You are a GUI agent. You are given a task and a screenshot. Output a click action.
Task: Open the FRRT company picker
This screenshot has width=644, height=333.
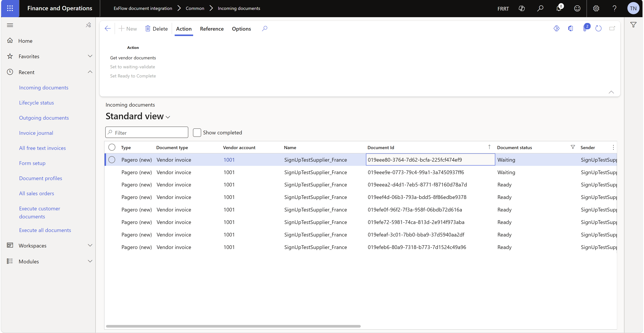503,9
